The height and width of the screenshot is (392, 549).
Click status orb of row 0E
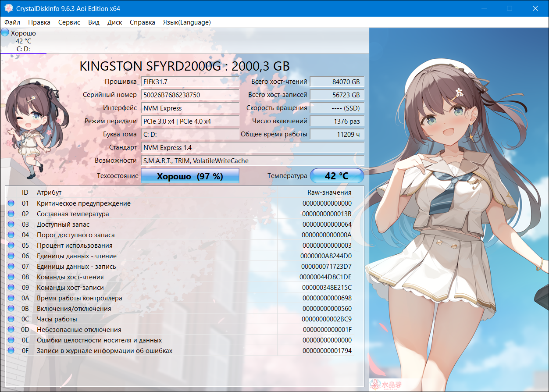click(x=11, y=340)
